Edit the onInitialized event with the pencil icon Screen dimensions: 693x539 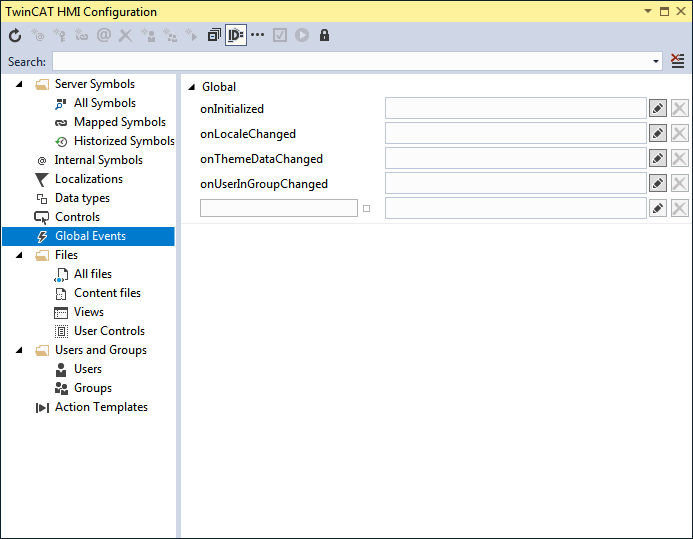tap(658, 108)
